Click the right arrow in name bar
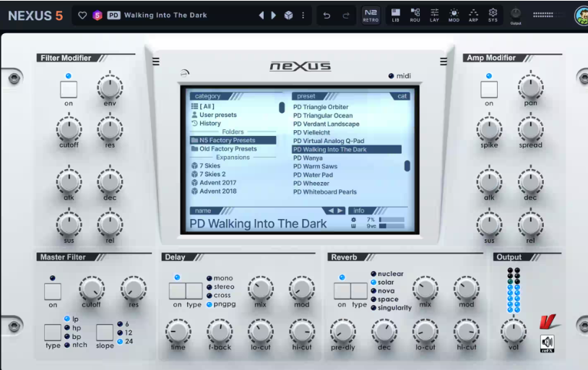This screenshot has width=588, height=370. click(x=340, y=211)
